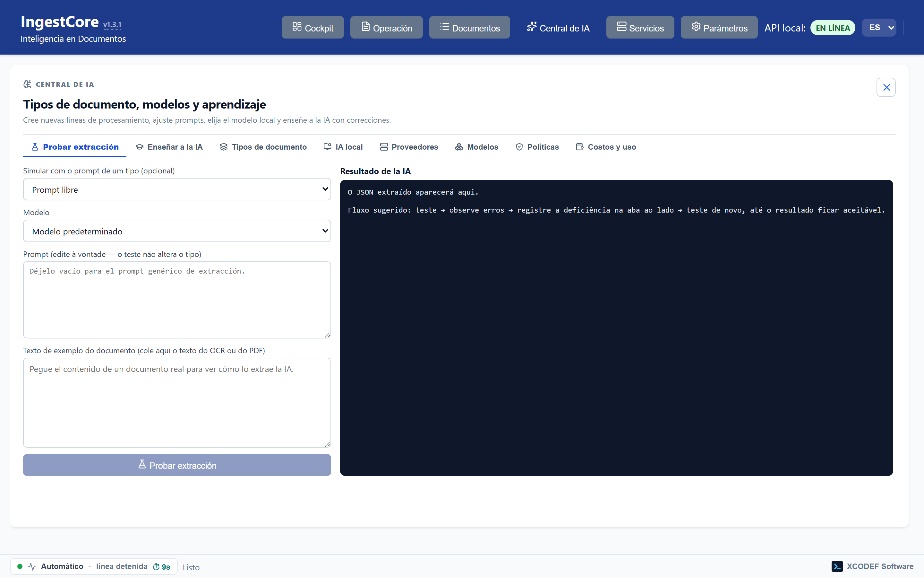Click the línea detenida status text
The height and width of the screenshot is (578, 924).
coord(121,566)
